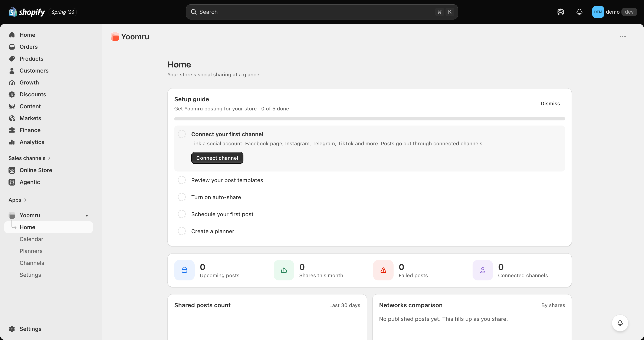
Task: Click the Analytics bar chart icon
Action: click(12, 142)
